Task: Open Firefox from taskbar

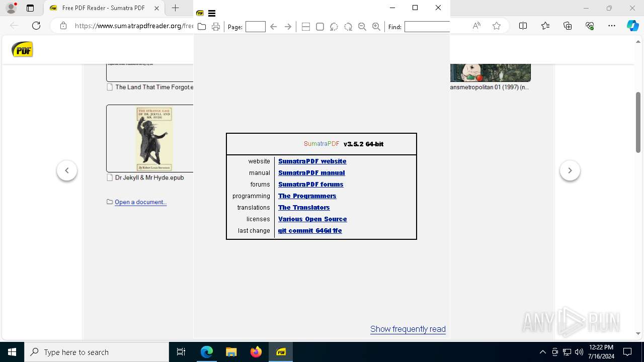Action: 256,352
